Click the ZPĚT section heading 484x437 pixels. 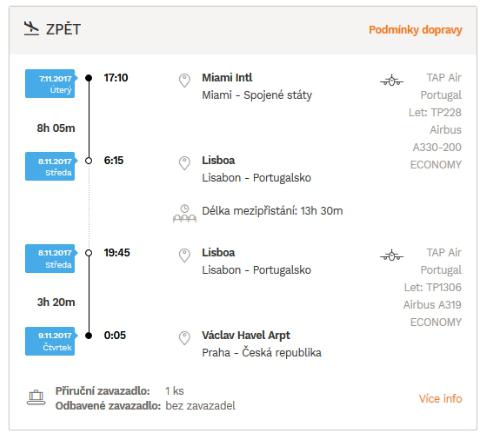(x=63, y=29)
